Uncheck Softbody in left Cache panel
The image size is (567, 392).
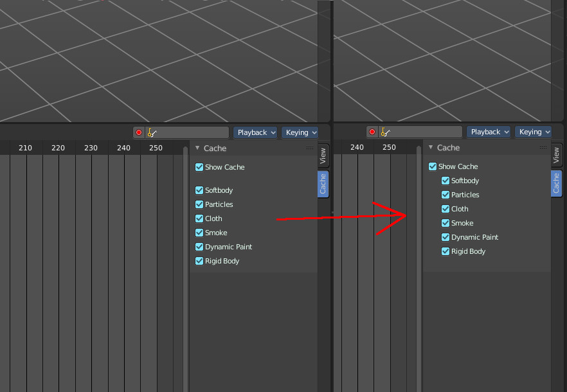click(x=199, y=190)
